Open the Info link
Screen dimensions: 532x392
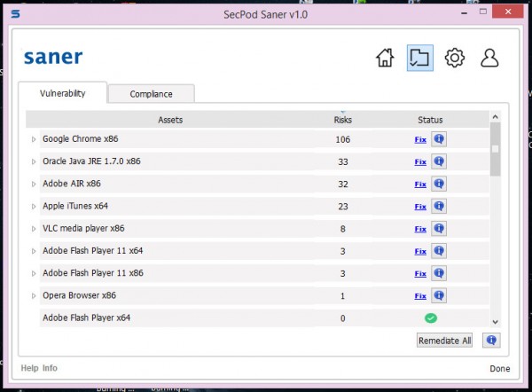click(50, 368)
